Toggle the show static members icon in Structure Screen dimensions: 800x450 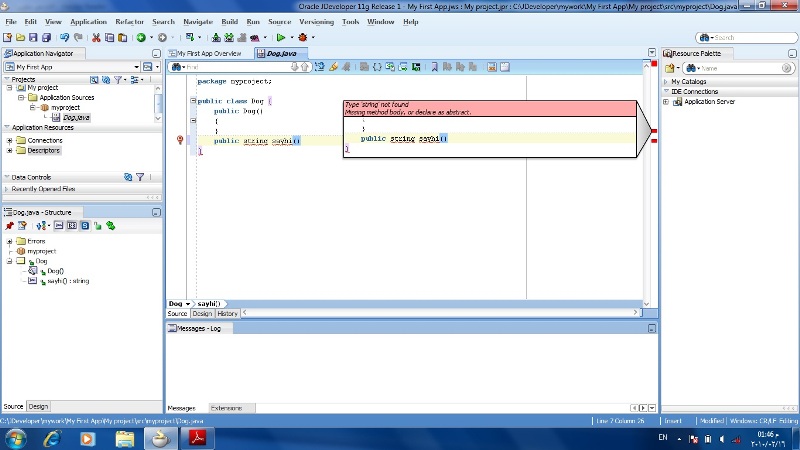(84, 226)
